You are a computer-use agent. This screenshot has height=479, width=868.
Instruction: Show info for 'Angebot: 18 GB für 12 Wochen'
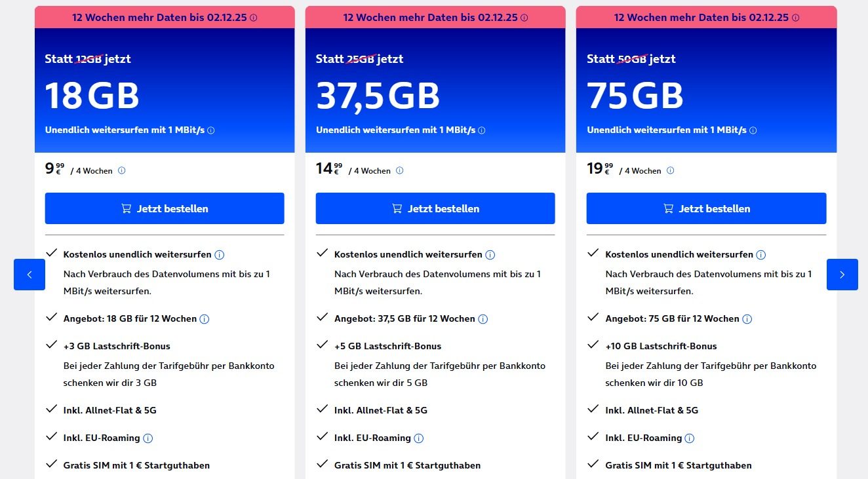click(x=205, y=319)
